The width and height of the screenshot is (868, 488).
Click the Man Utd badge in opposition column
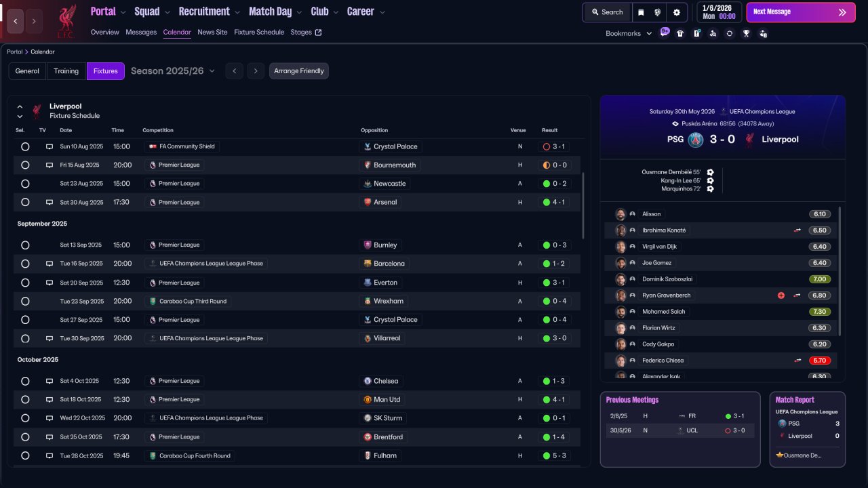coord(368,400)
